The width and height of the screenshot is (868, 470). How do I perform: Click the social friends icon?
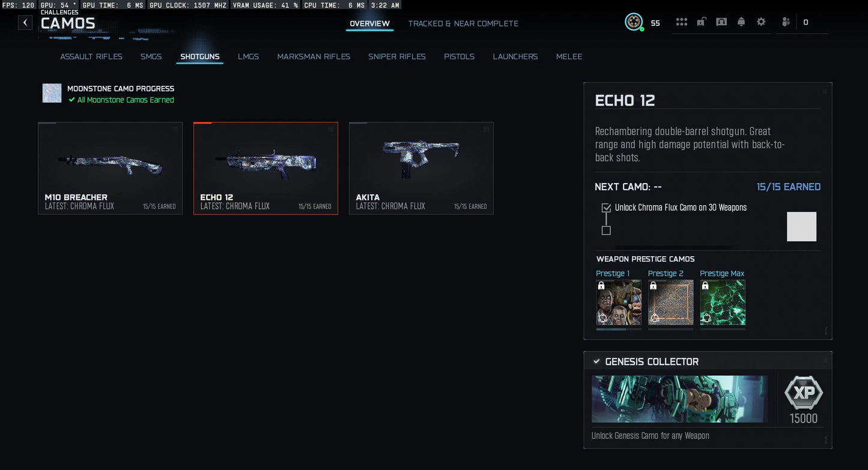(785, 21)
